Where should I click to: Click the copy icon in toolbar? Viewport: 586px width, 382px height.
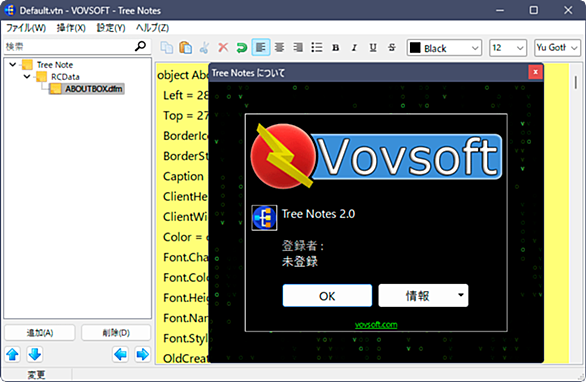pyautogui.click(x=167, y=47)
